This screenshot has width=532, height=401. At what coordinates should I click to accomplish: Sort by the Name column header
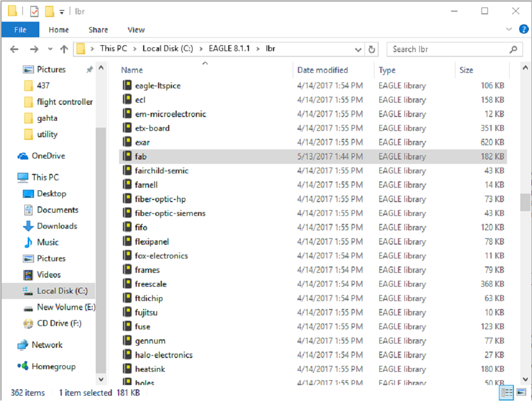click(132, 70)
